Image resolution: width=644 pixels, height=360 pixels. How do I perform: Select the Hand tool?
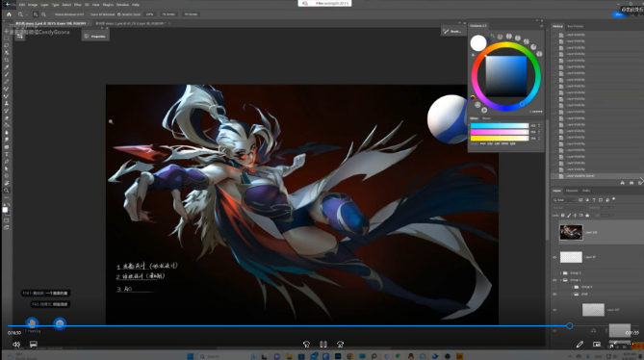pyautogui.click(x=6, y=183)
